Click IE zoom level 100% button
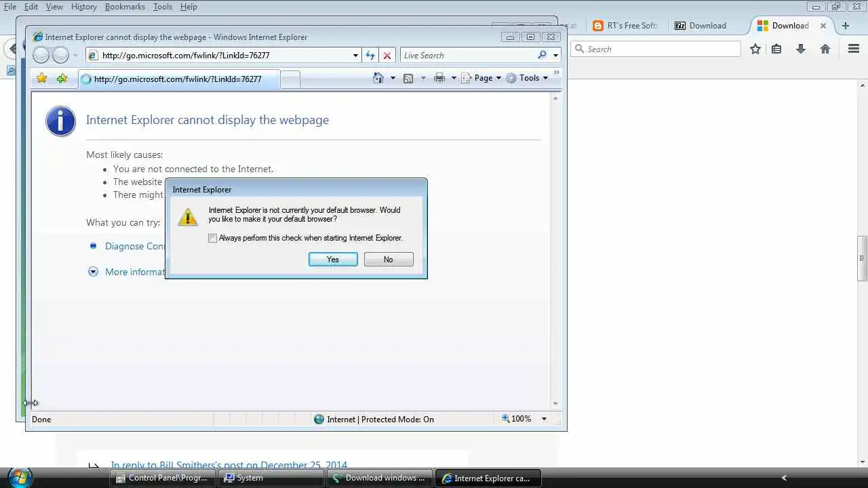The height and width of the screenshot is (488, 868). [517, 419]
